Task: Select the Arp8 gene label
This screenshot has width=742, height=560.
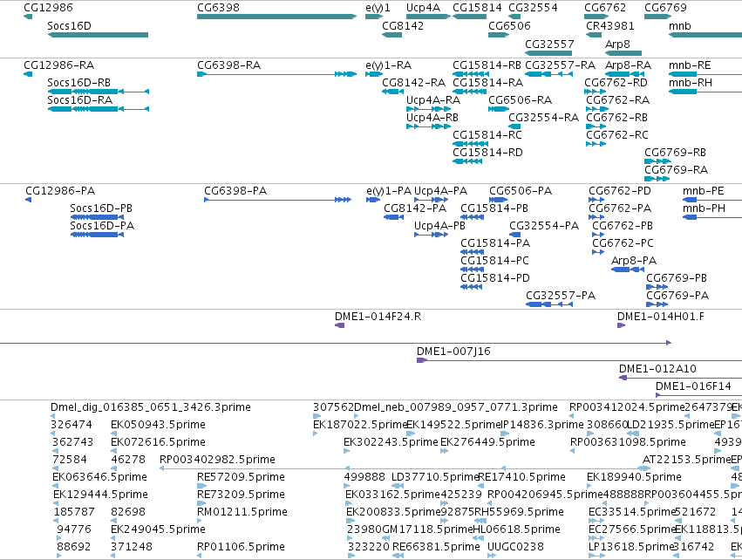Action: (617, 44)
